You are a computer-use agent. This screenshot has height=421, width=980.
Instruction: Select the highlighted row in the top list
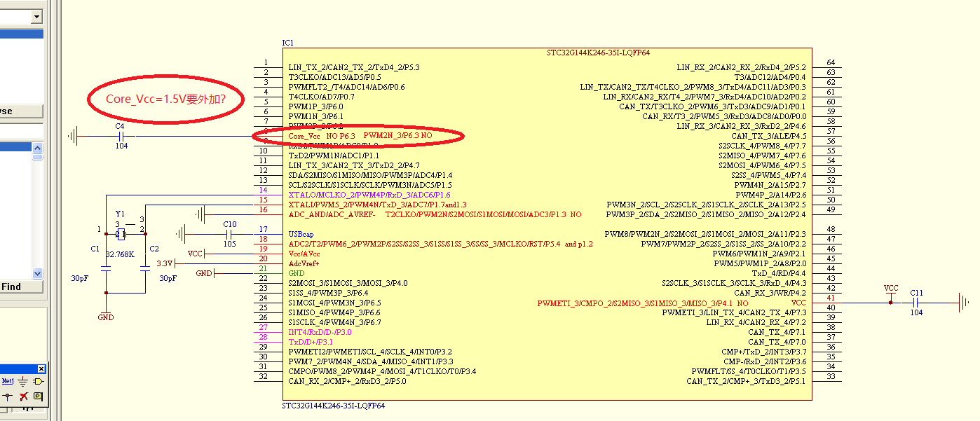pyautogui.click(x=22, y=34)
